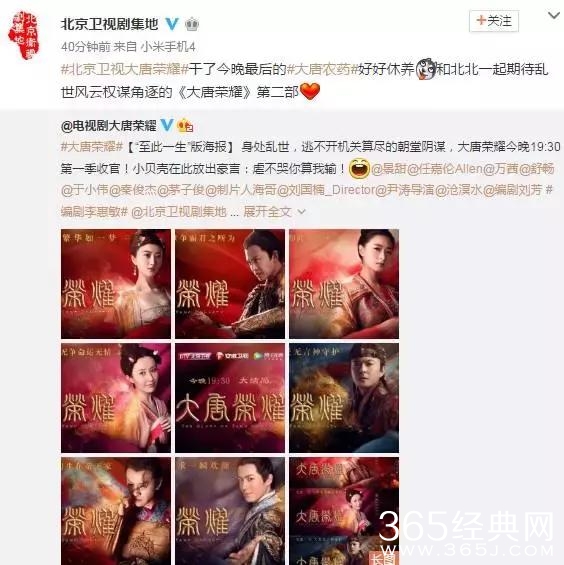564x565 pixels.
Task: Click the laughing emoji before @景甜
Action: click(359, 168)
